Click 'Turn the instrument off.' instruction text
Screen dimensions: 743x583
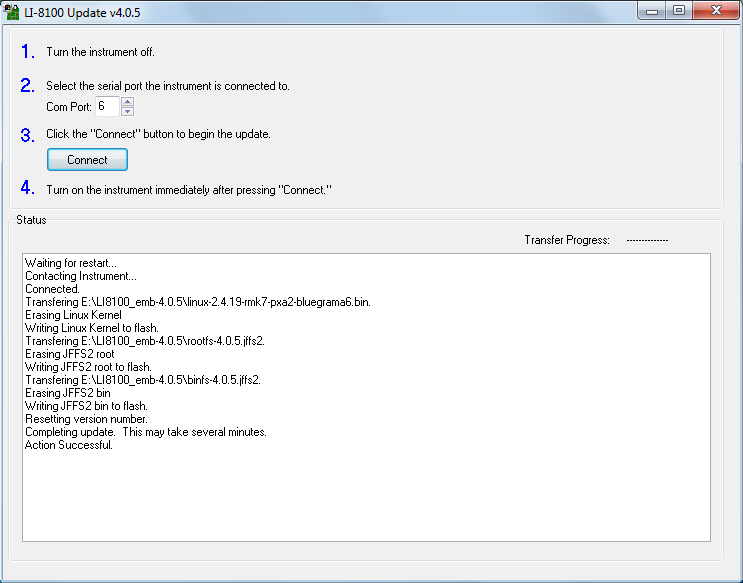pos(100,52)
